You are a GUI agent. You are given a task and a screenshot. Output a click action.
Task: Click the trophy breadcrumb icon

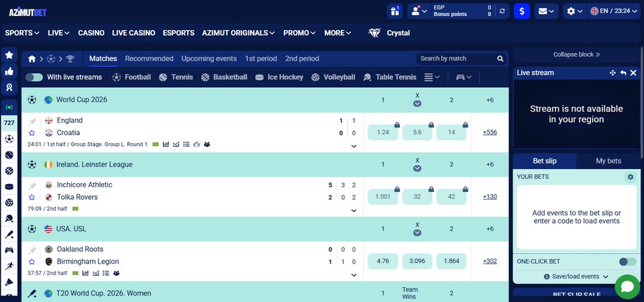click(x=70, y=59)
